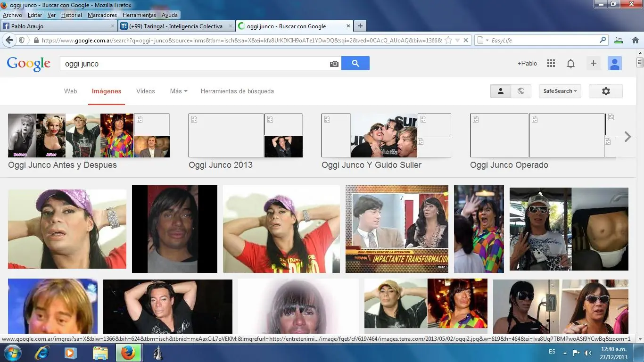Screen dimensions: 644x362
Task: Open Google notifications bell
Action: click(570, 63)
